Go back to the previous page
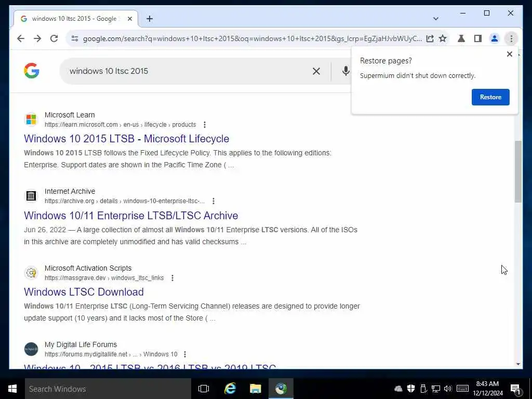Screen dimensions: 532x399 (x=21, y=38)
